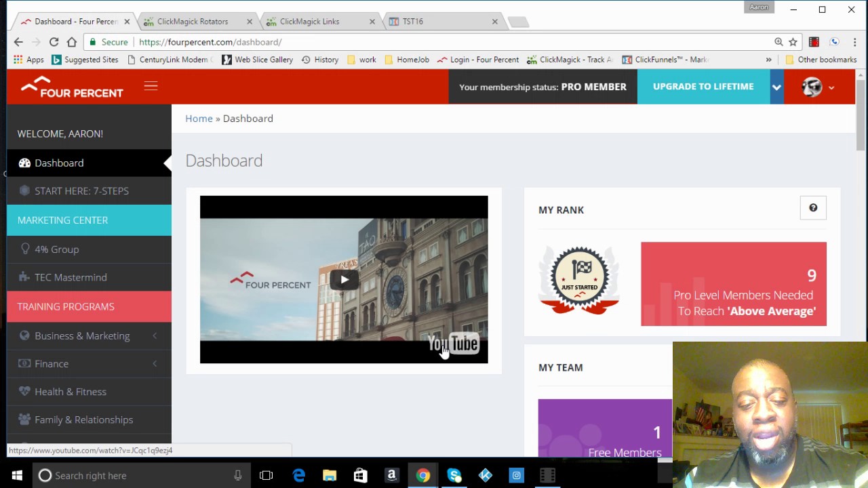Open Skype from the taskbar
Image resolution: width=868 pixels, height=488 pixels.
click(x=454, y=476)
